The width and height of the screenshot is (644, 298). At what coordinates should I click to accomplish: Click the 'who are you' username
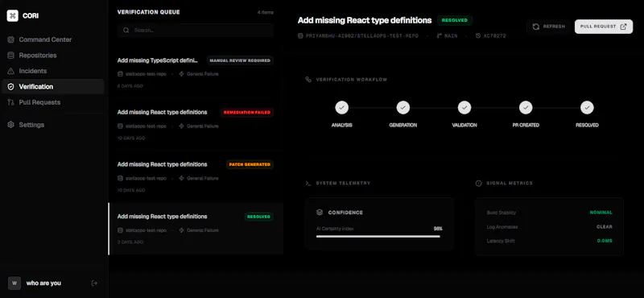43,284
